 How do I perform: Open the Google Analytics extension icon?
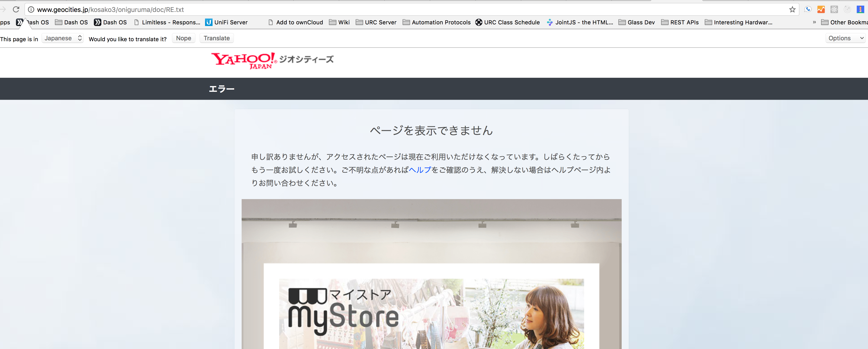(821, 9)
